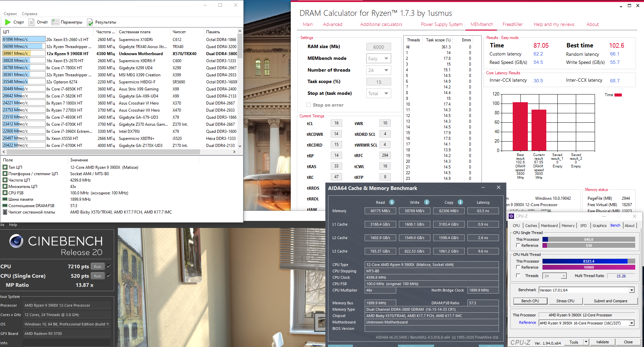
Task: Toggle Reference checkbox under CPU Single Thread
Action: 518,245
